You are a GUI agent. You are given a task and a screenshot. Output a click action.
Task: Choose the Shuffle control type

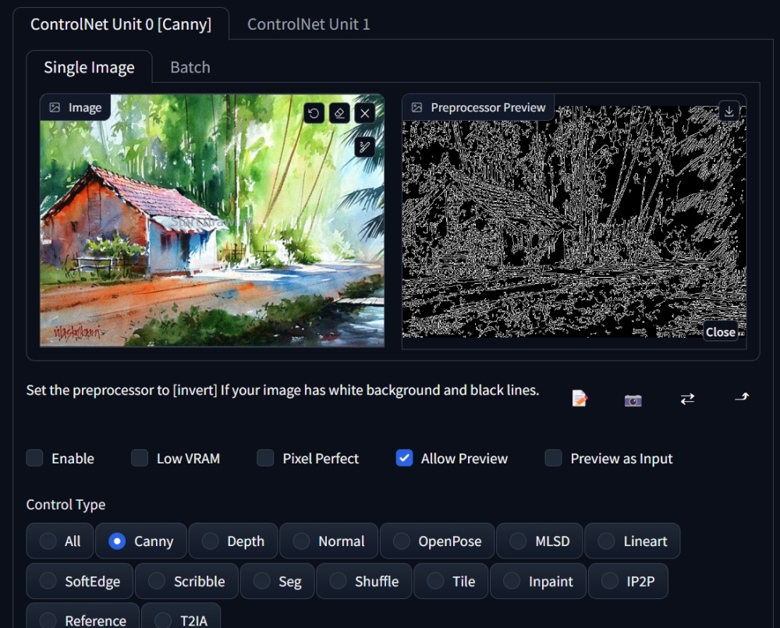[364, 581]
